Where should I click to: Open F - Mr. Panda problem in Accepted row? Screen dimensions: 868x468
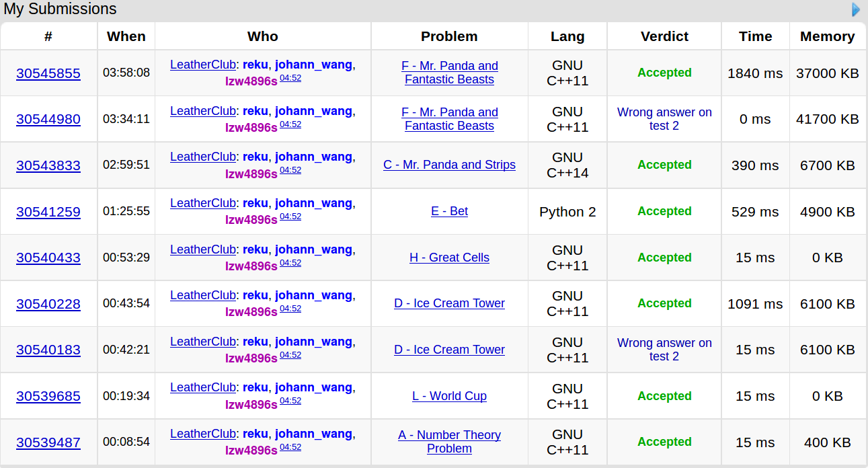pos(449,73)
